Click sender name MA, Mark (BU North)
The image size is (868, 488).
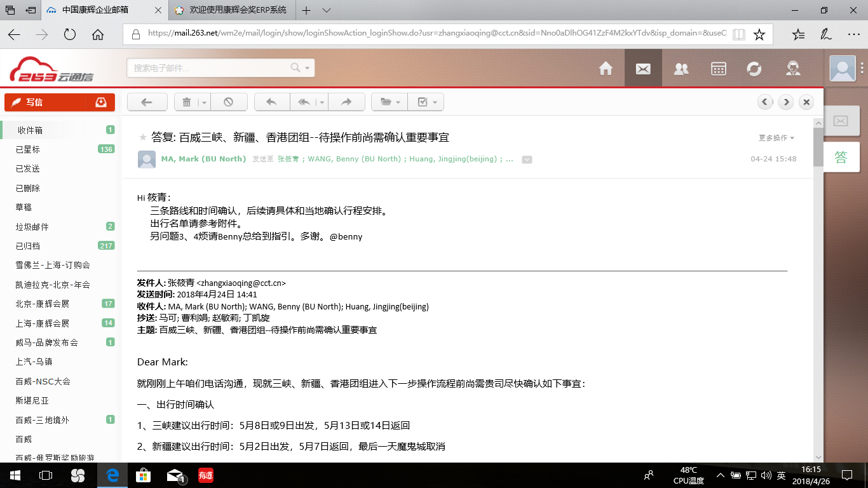tap(203, 159)
